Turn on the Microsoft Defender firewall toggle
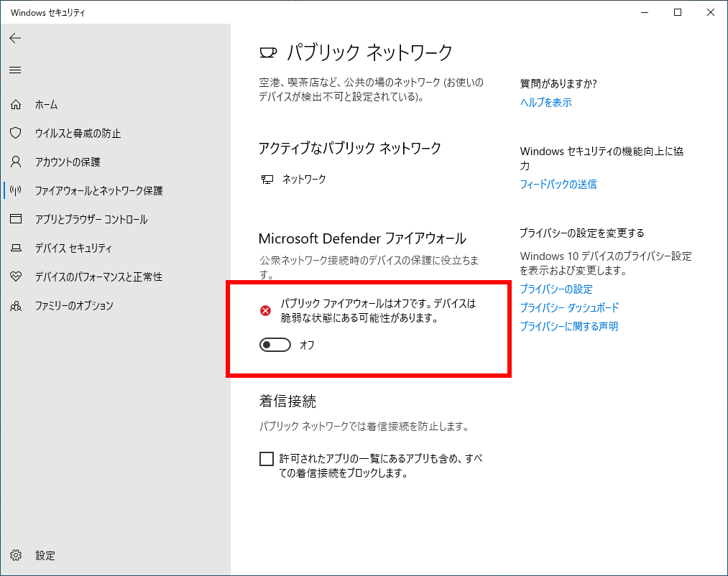 coord(275,345)
